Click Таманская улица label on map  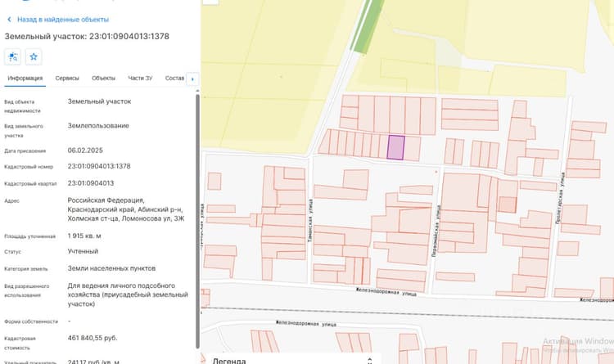point(310,220)
